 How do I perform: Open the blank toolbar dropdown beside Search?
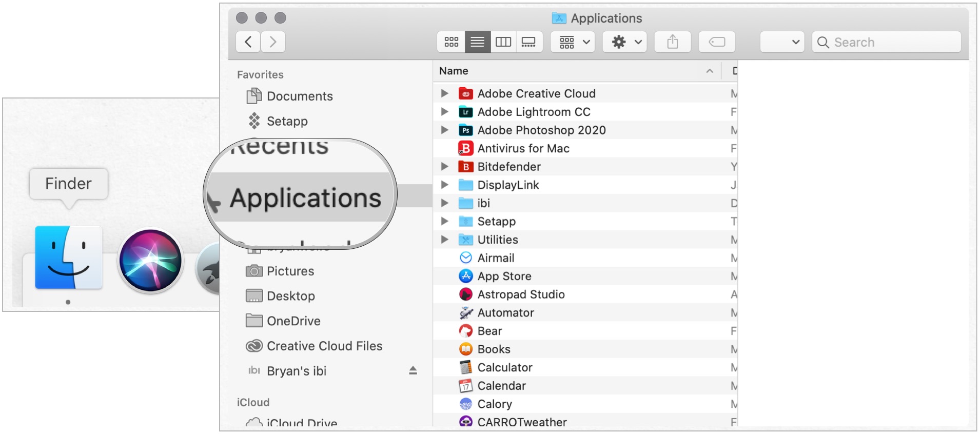pos(782,42)
